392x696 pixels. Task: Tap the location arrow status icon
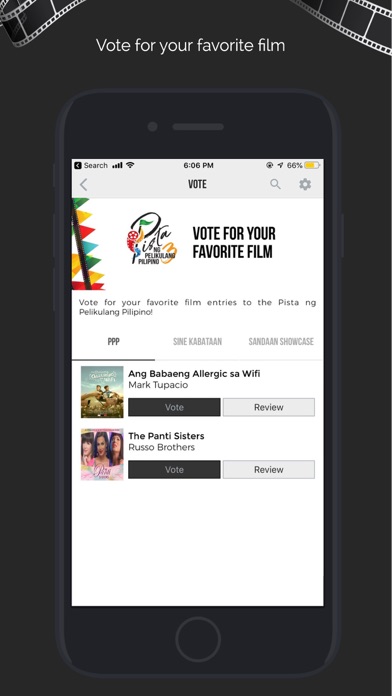280,166
